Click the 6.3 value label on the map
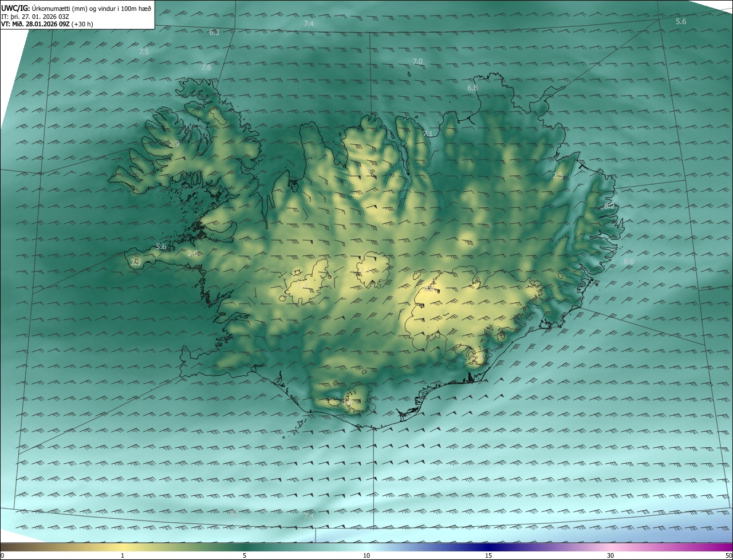733x560 pixels. tap(214, 33)
